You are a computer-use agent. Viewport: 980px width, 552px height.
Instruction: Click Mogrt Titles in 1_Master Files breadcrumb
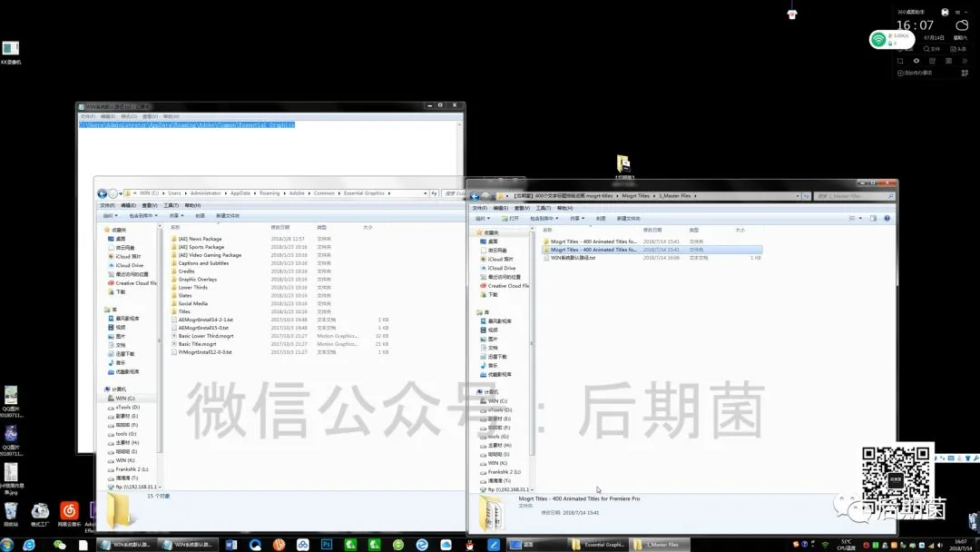[x=635, y=196]
